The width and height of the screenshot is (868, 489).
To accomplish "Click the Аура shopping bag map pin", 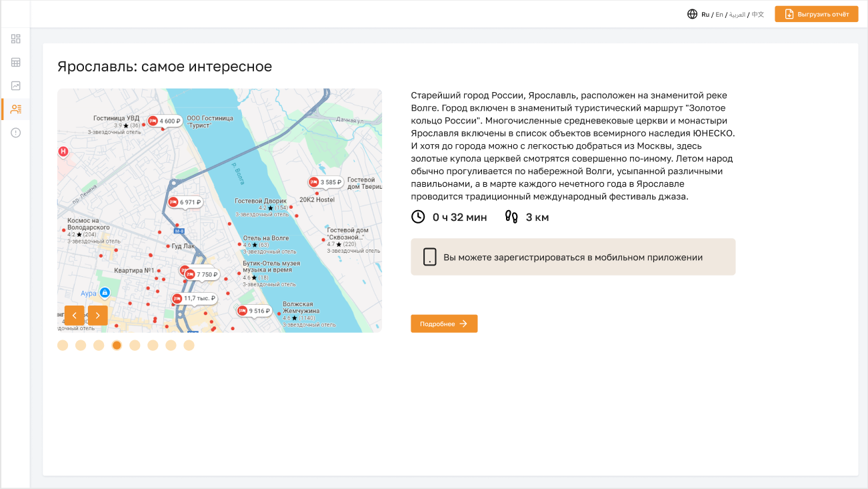I will (105, 293).
